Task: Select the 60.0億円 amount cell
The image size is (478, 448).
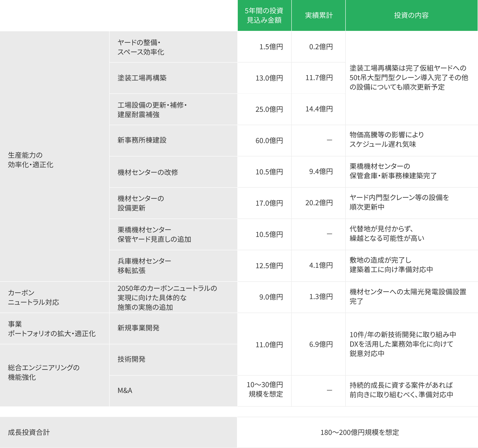Action: [269, 141]
